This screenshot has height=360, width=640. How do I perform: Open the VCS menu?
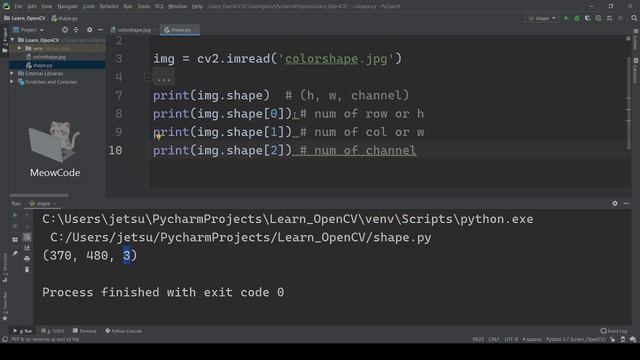click(x=159, y=6)
